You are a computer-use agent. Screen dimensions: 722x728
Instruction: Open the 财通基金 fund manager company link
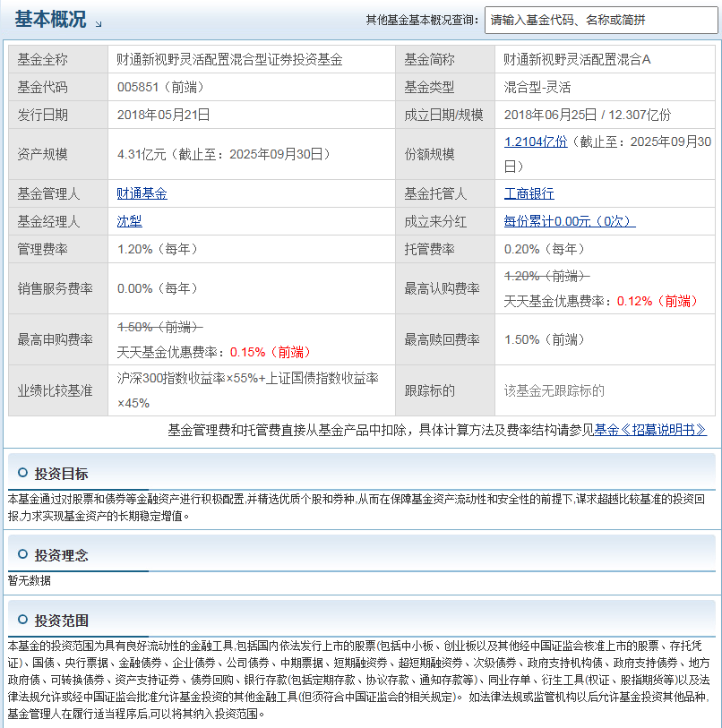[142, 193]
